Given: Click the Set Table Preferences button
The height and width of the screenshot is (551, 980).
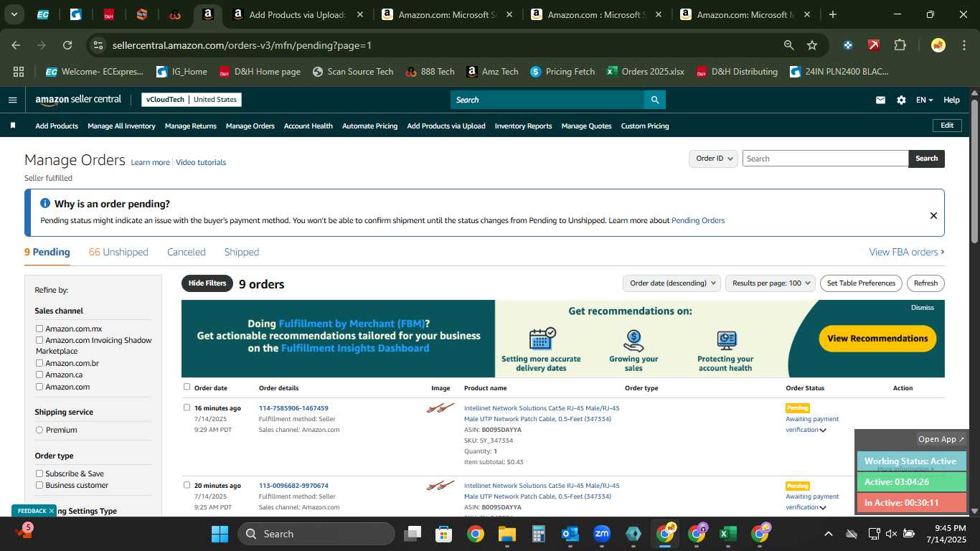Looking at the screenshot, I should tap(861, 283).
